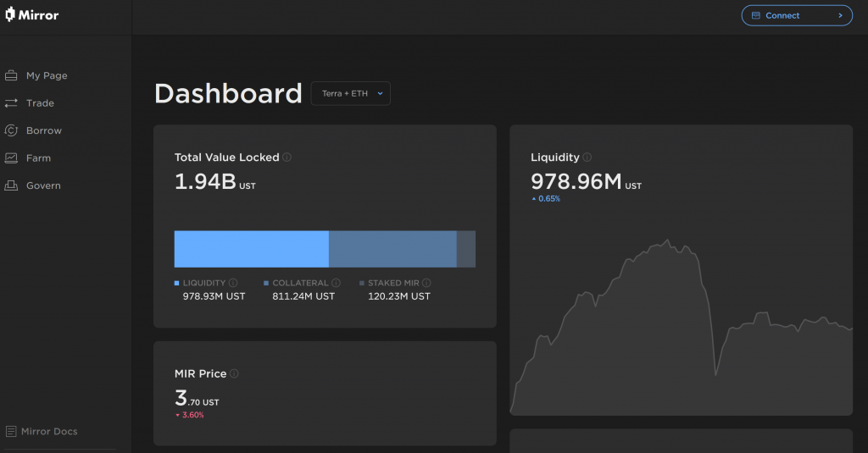
Task: Click the Borrow coin icon
Action: pyautogui.click(x=11, y=130)
